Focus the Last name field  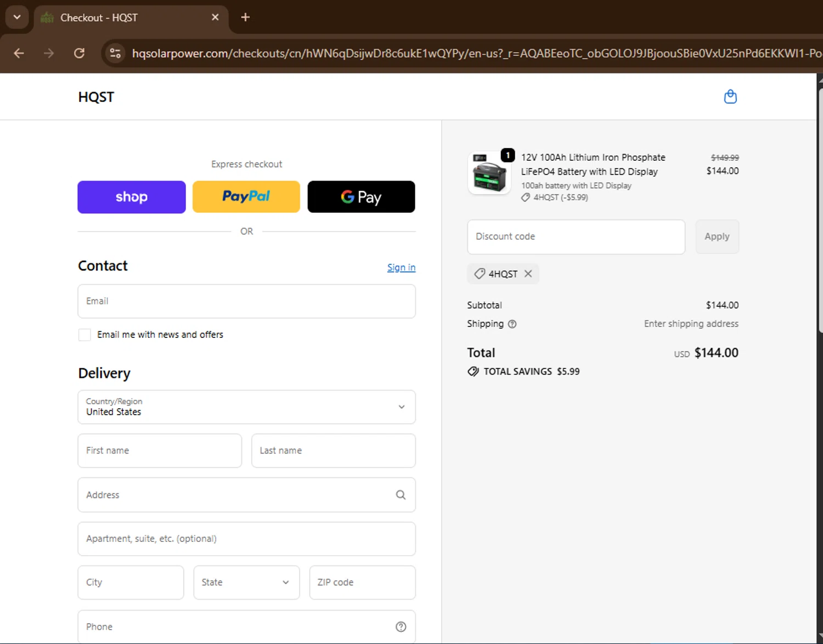(x=334, y=451)
